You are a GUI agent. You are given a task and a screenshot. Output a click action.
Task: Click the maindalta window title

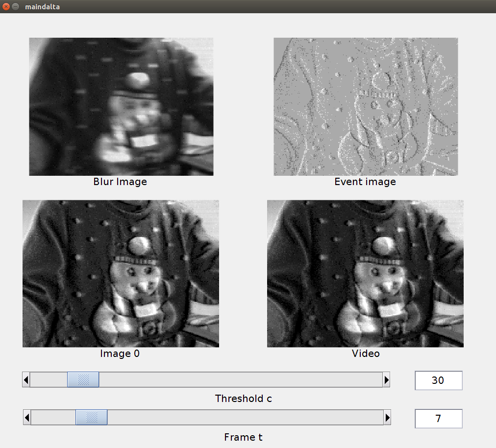[42, 7]
